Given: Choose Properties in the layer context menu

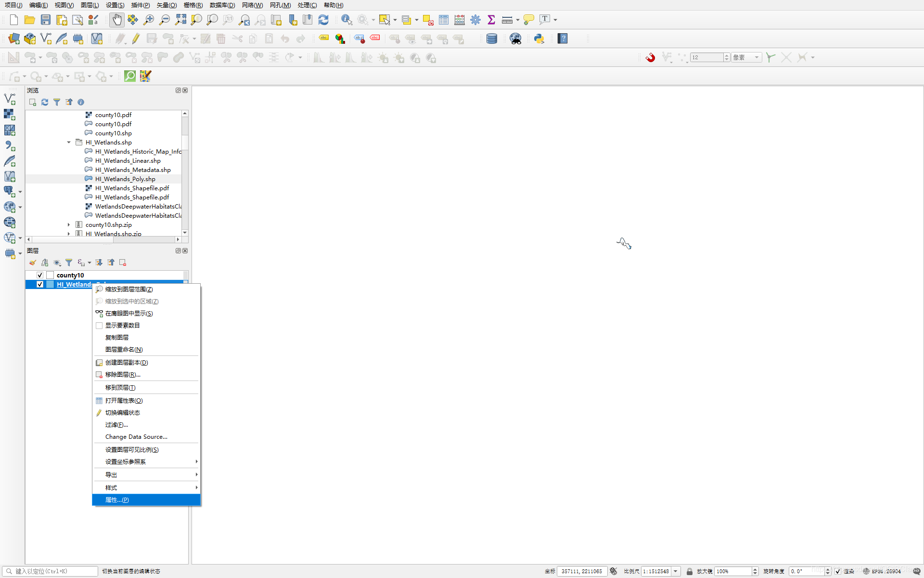Looking at the screenshot, I should point(117,500).
